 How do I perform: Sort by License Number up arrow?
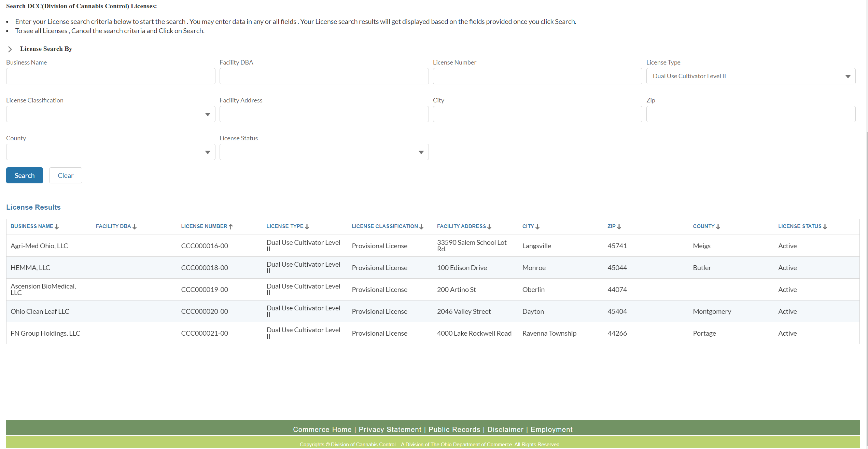click(x=231, y=227)
